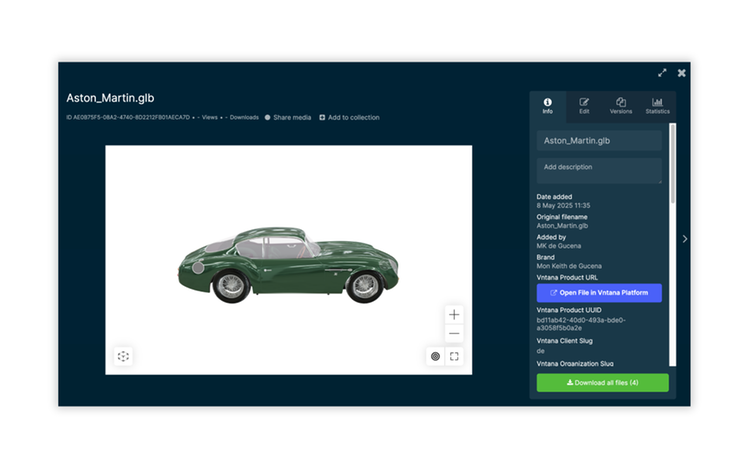Reset the 3D model view

tap(123, 356)
